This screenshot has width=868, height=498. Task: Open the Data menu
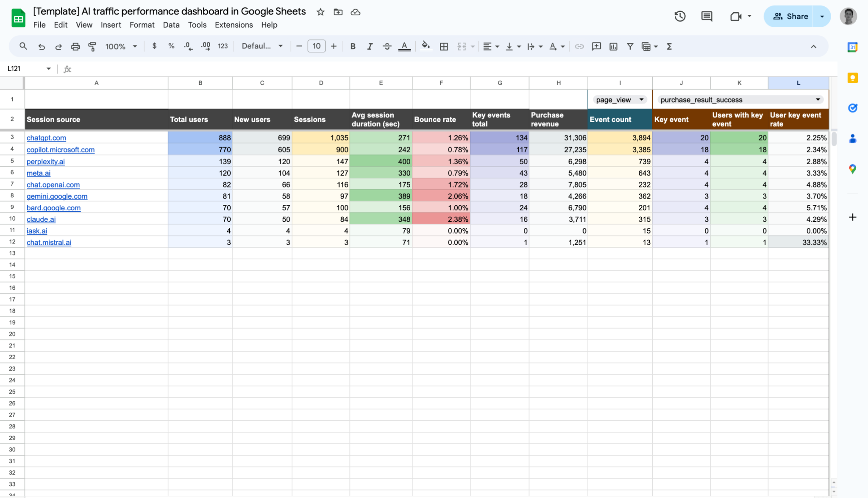[171, 25]
